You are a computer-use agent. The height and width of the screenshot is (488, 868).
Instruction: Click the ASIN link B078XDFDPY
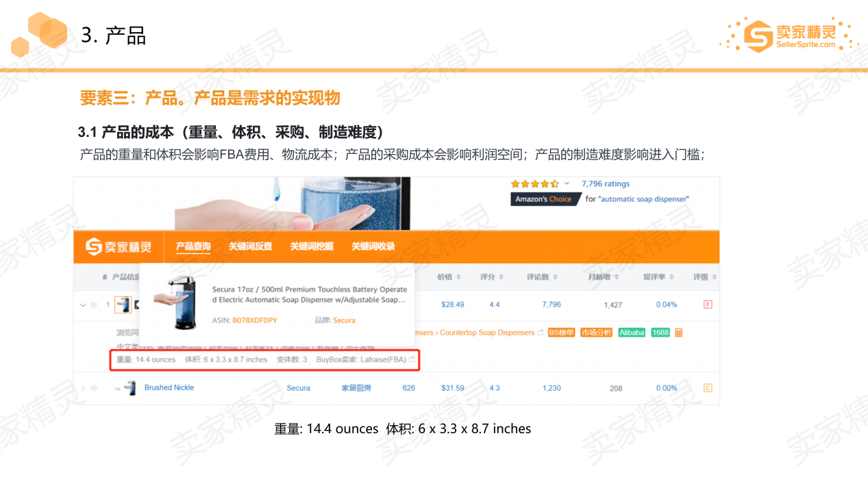click(x=253, y=320)
